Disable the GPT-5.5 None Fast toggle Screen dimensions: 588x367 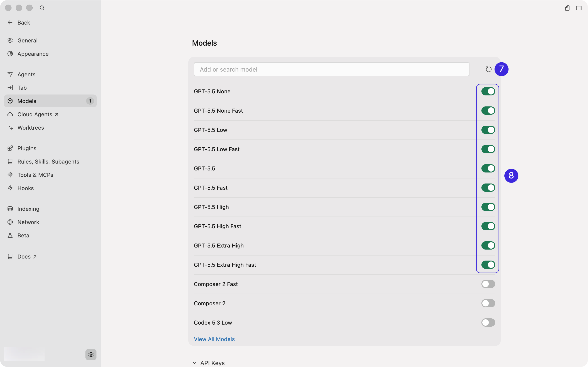tap(488, 111)
